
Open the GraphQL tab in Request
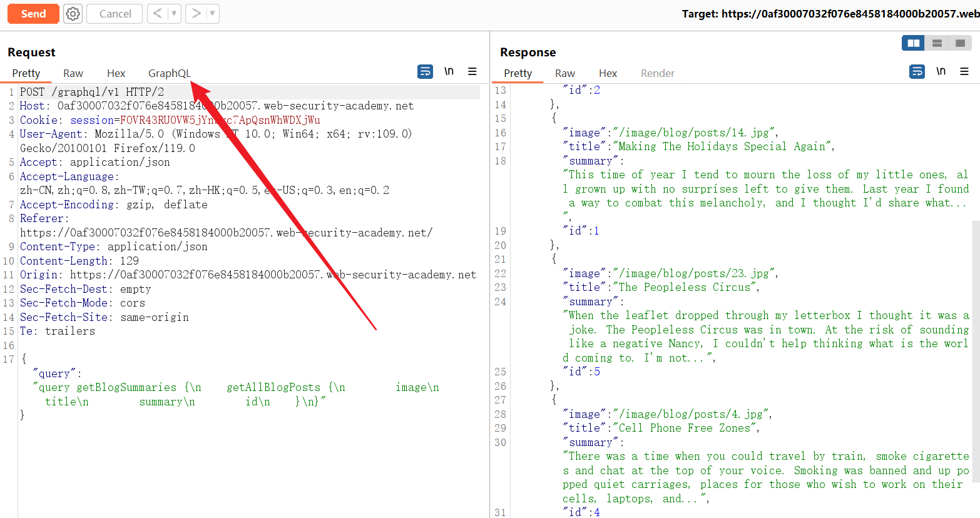pyautogui.click(x=169, y=73)
